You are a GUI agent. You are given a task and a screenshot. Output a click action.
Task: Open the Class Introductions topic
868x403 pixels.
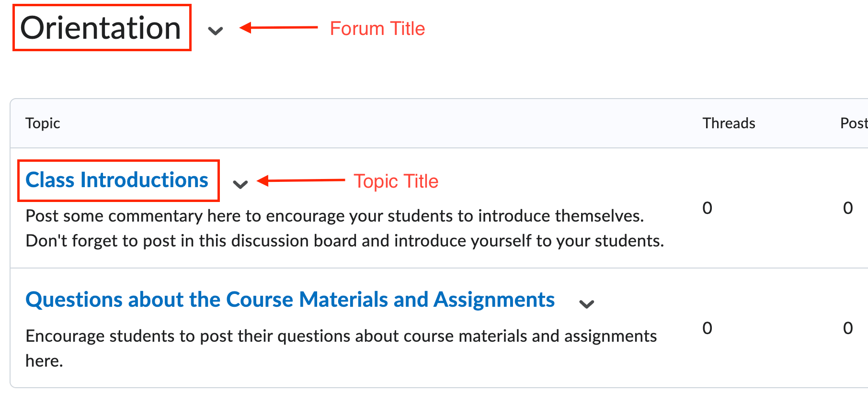coord(116,180)
